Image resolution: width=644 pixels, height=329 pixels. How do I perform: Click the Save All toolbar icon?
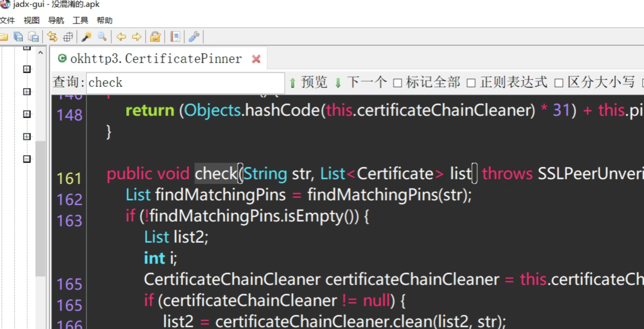coord(18,37)
